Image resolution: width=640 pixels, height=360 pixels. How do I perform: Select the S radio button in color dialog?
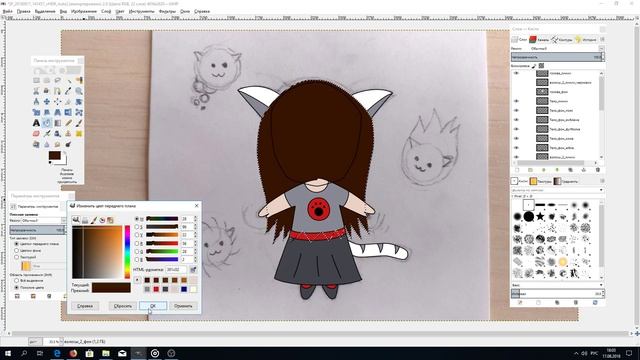pos(137,227)
